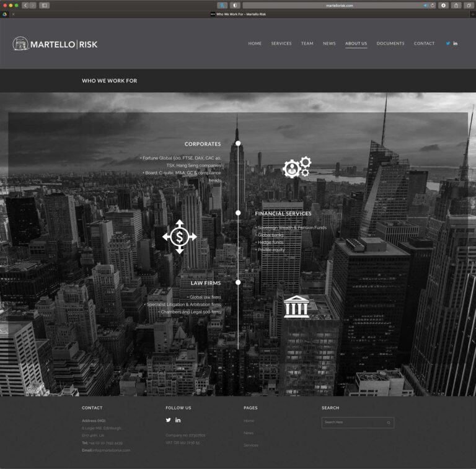Click the courthouse icon for Law Firms
Screen dimensions: 476x469
pos(296,307)
